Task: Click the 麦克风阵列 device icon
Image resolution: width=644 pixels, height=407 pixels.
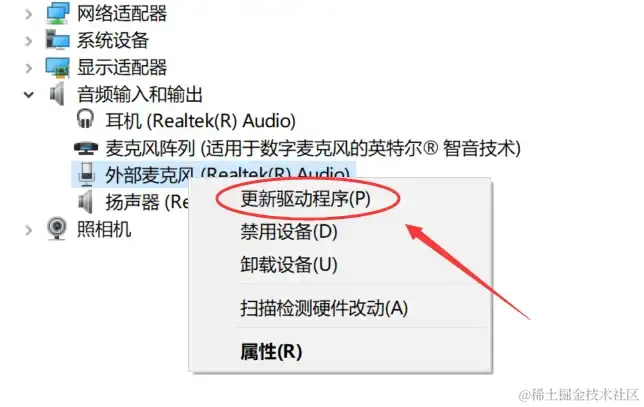Action: click(x=86, y=148)
